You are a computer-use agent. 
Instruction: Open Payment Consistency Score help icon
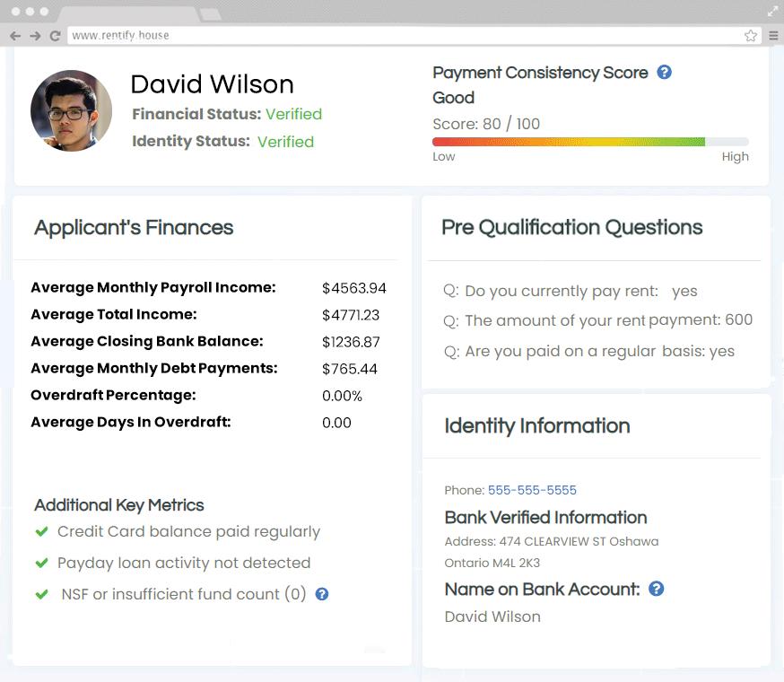(x=665, y=73)
